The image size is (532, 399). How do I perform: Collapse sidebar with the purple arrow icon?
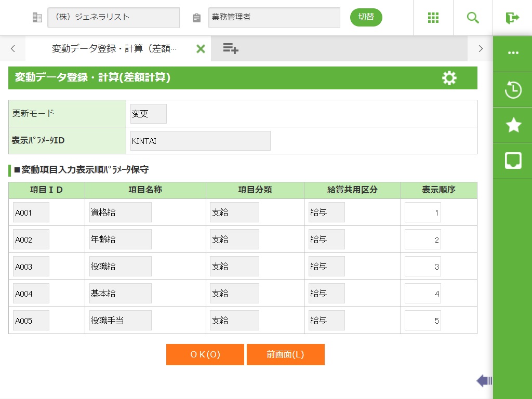coord(484,381)
